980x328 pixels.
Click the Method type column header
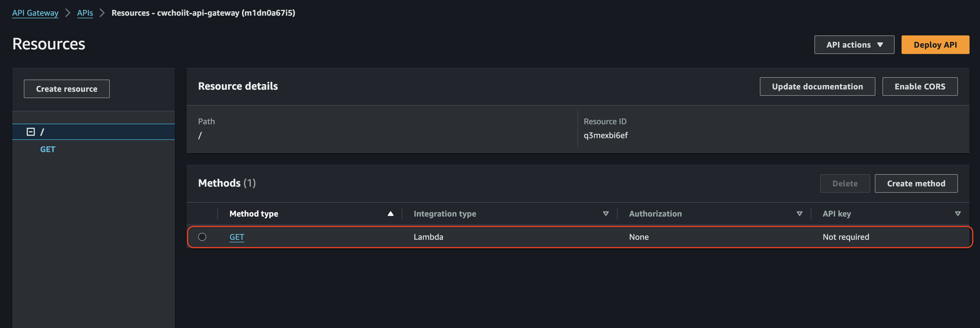[254, 214]
